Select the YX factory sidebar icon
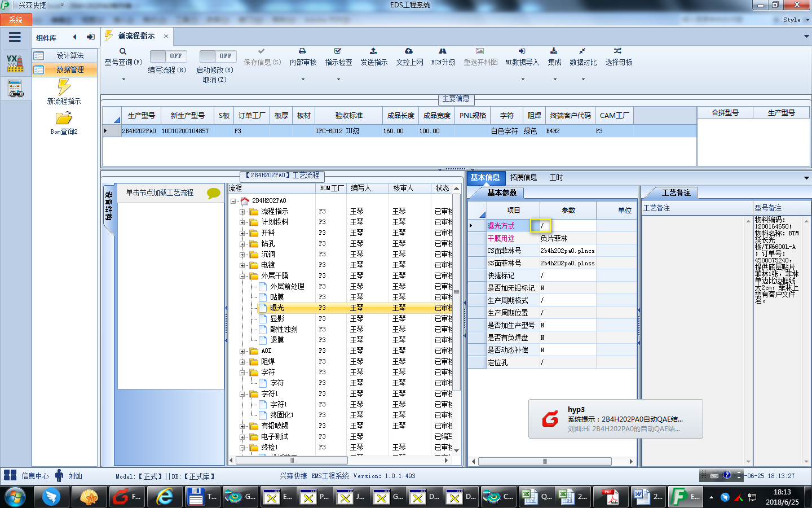The image size is (812, 508). (x=15, y=63)
